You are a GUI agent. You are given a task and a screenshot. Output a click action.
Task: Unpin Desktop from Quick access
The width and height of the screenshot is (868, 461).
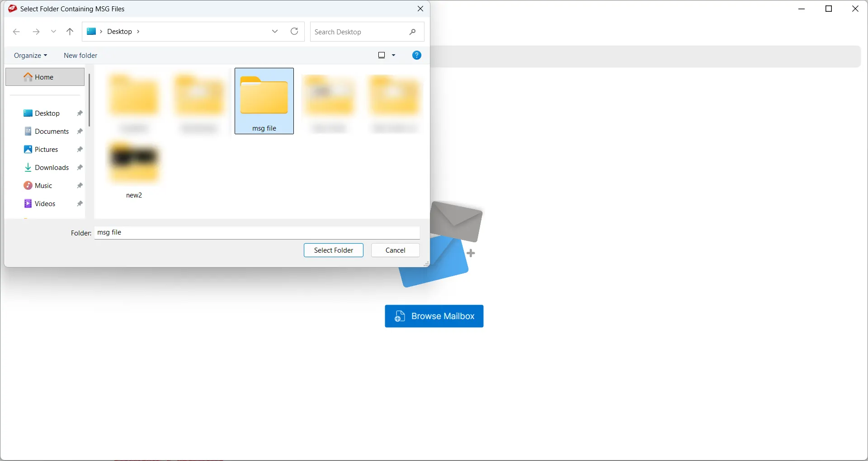click(80, 113)
